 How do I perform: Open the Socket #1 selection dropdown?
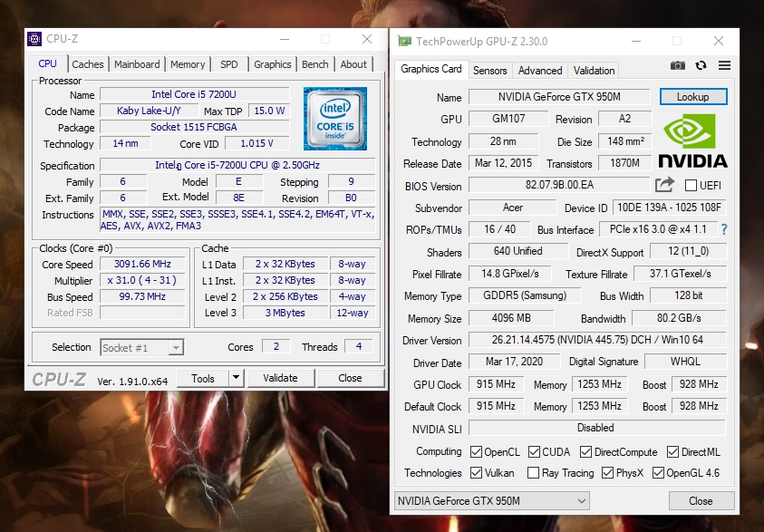141,347
